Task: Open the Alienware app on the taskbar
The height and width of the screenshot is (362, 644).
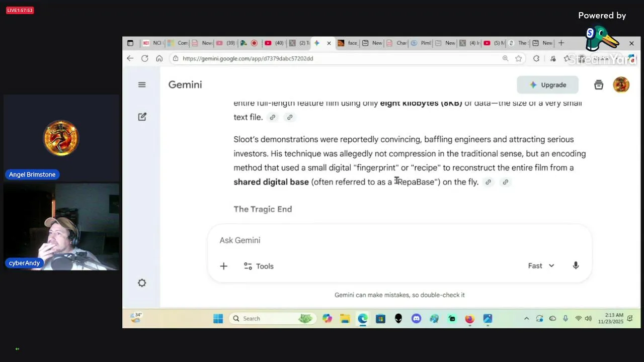Action: (x=398, y=318)
